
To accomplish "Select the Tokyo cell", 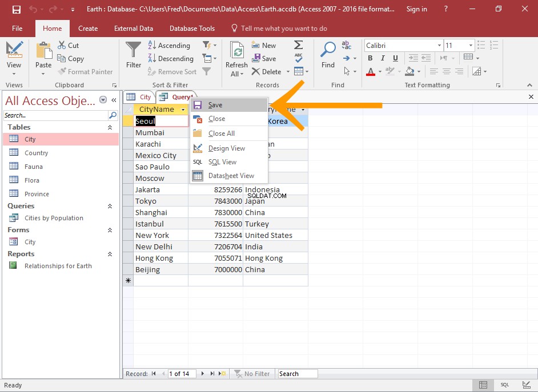I will click(x=160, y=201).
